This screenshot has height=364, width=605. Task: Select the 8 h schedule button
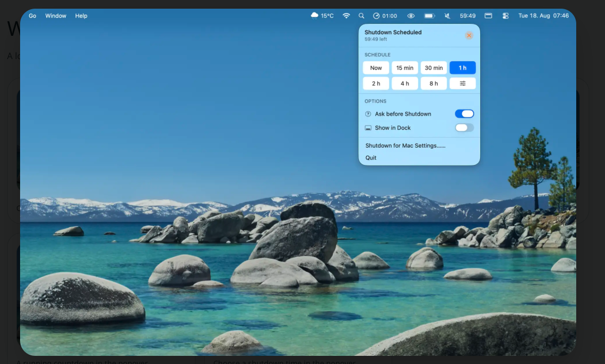tap(434, 84)
